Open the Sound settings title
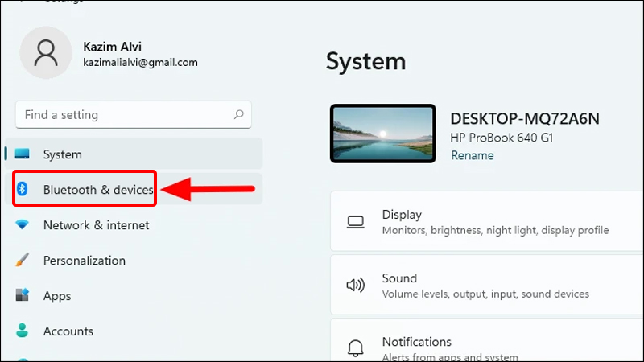This screenshot has width=644, height=362. [x=399, y=278]
